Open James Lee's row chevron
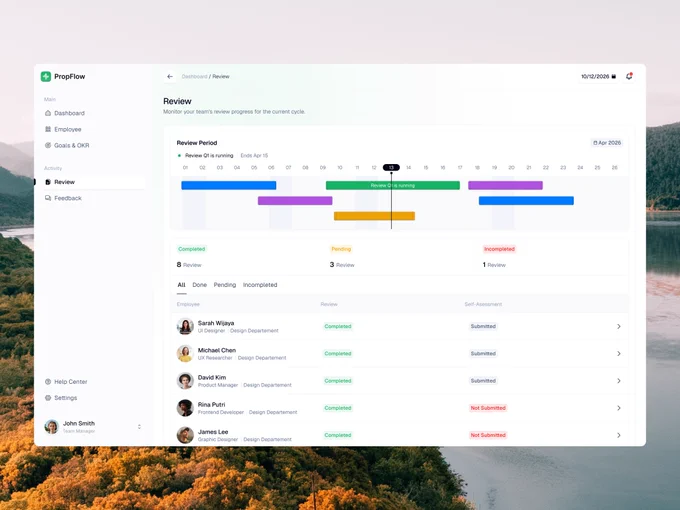Image resolution: width=680 pixels, height=510 pixels. (x=619, y=435)
